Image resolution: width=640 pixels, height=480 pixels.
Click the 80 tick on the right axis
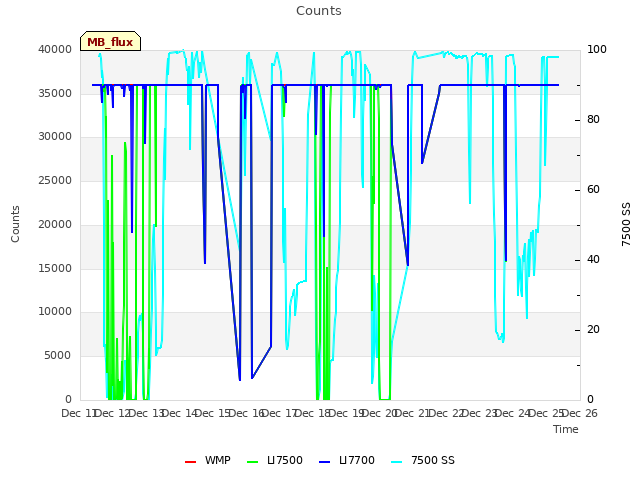pos(593,120)
